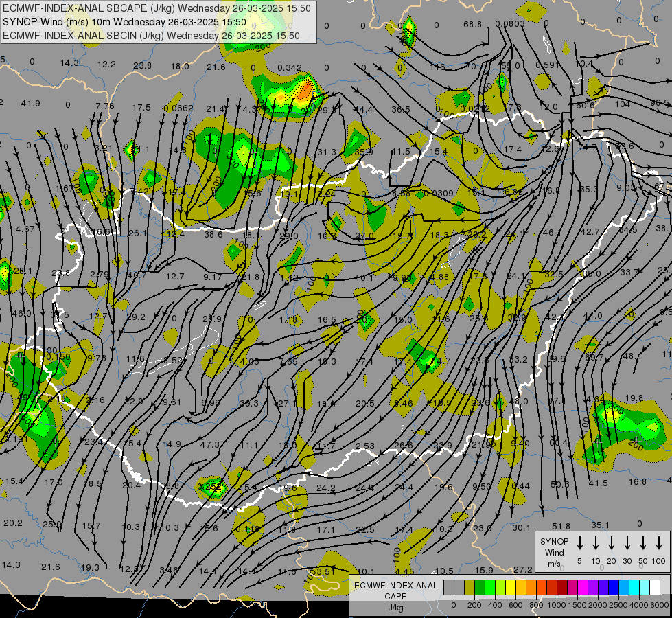Viewport: 672px width, 618px height.
Task: Click the map value 104
Action: [623, 104]
